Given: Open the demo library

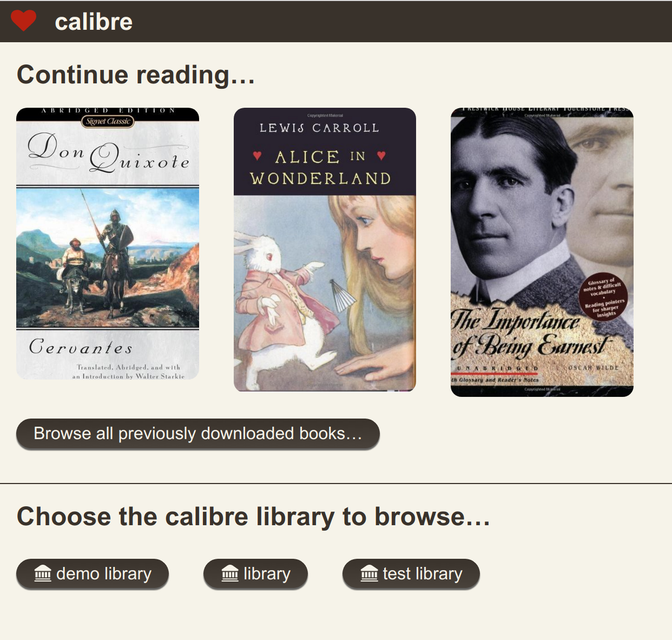Looking at the screenshot, I should point(93,574).
